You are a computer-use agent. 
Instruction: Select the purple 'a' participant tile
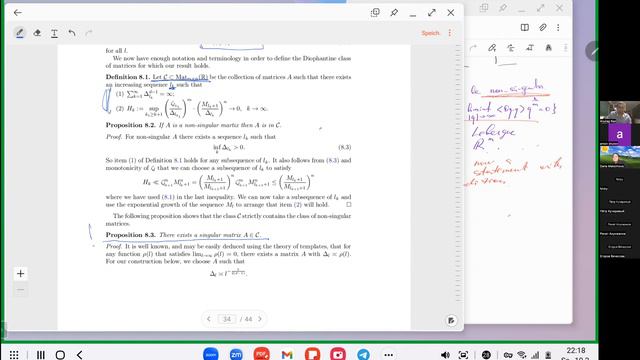tap(620, 134)
